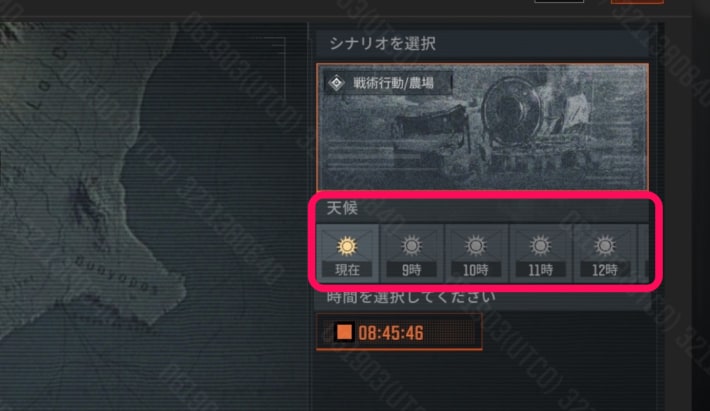Click the 08:45:46 countdown timer field
The height and width of the screenshot is (411, 710).
(399, 332)
